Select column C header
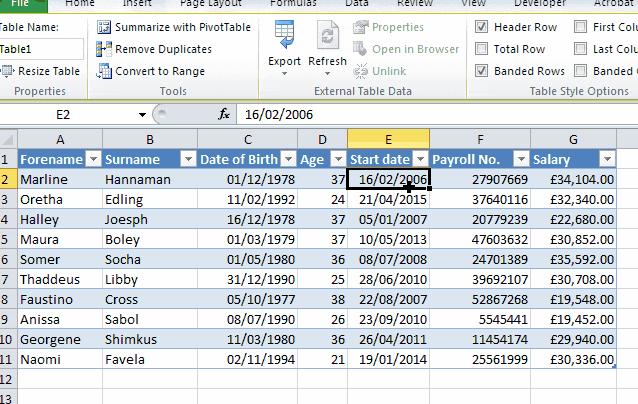The height and width of the screenshot is (404, 638). (x=248, y=140)
